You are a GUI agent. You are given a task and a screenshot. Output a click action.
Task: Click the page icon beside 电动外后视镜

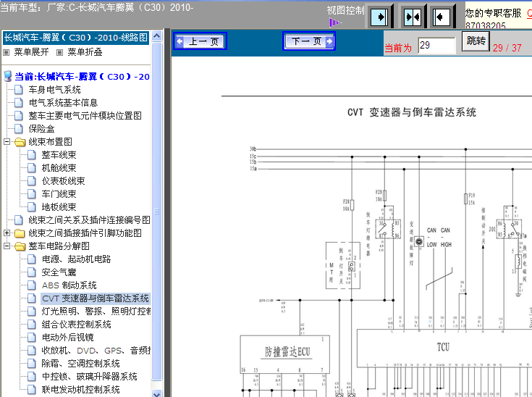[x=32, y=337]
